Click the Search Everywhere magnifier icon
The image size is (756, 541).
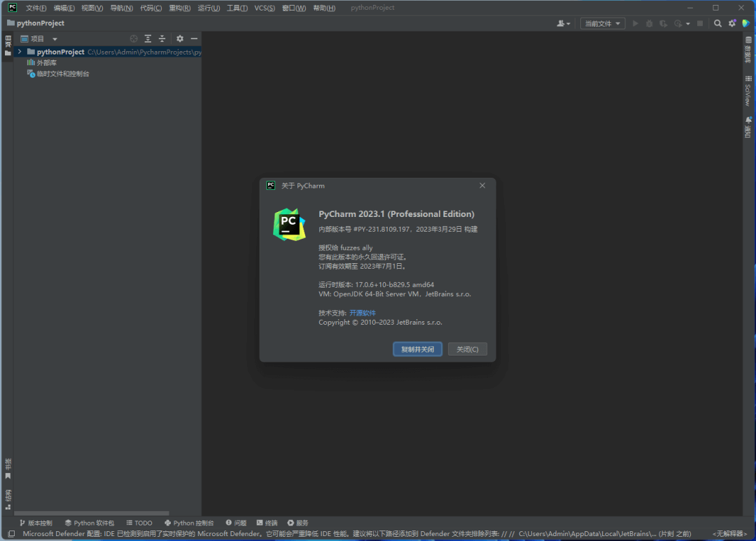[x=717, y=23]
